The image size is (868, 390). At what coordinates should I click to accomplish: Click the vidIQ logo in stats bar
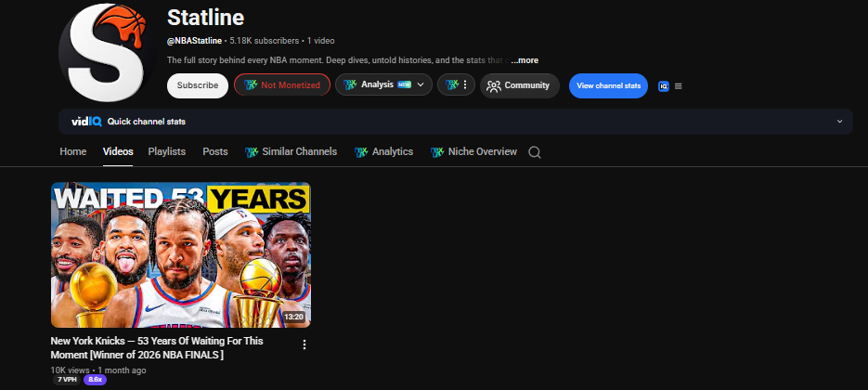coord(86,122)
